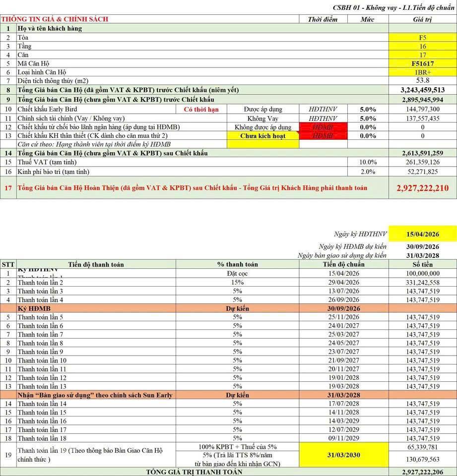Viewport: 457px width, 476px height.
Task: Select "Thanh toán lần 5" row label
Action: pyautogui.click(x=40, y=317)
